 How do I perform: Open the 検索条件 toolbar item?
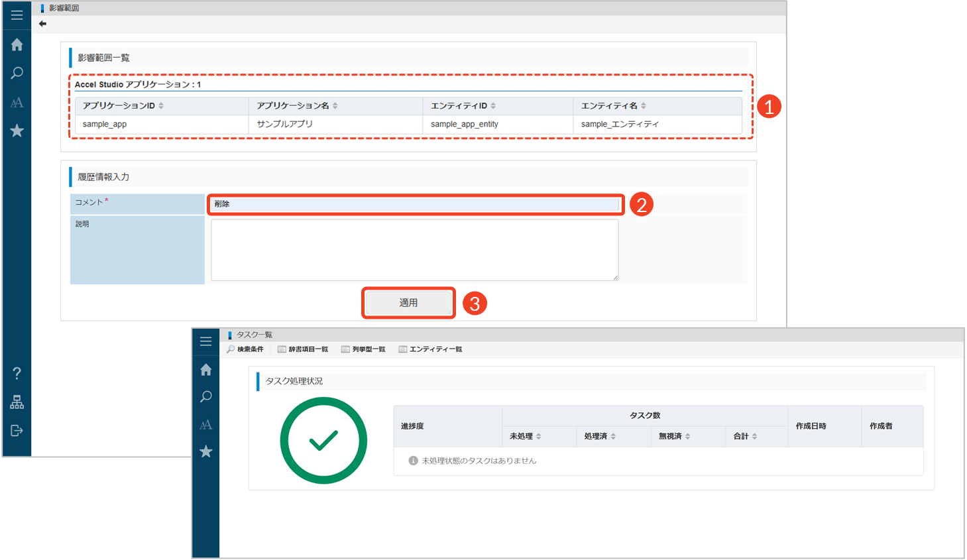245,349
